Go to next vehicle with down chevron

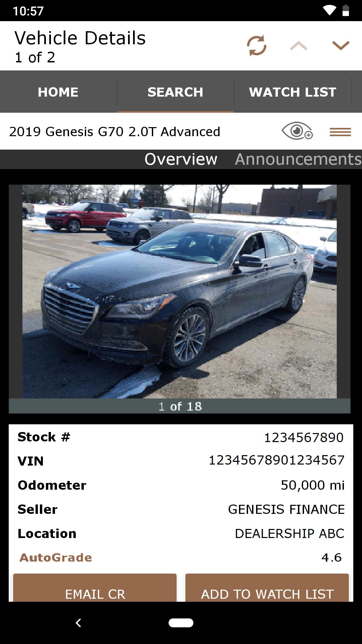(x=341, y=46)
